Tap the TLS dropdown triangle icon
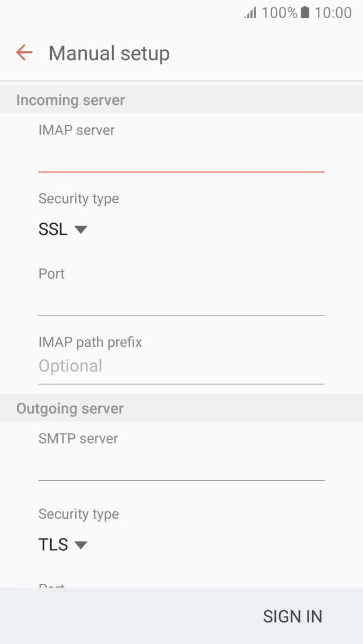Viewport: 363px width, 644px height. (x=81, y=545)
